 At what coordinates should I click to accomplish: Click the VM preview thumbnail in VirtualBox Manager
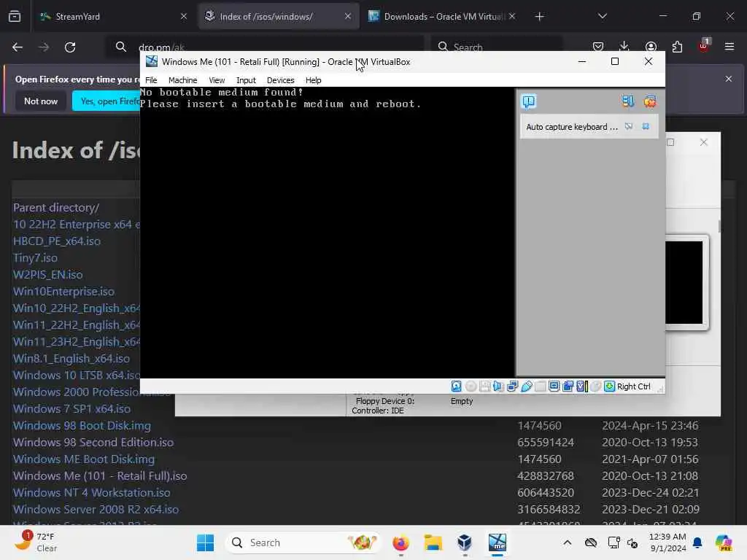[684, 282]
